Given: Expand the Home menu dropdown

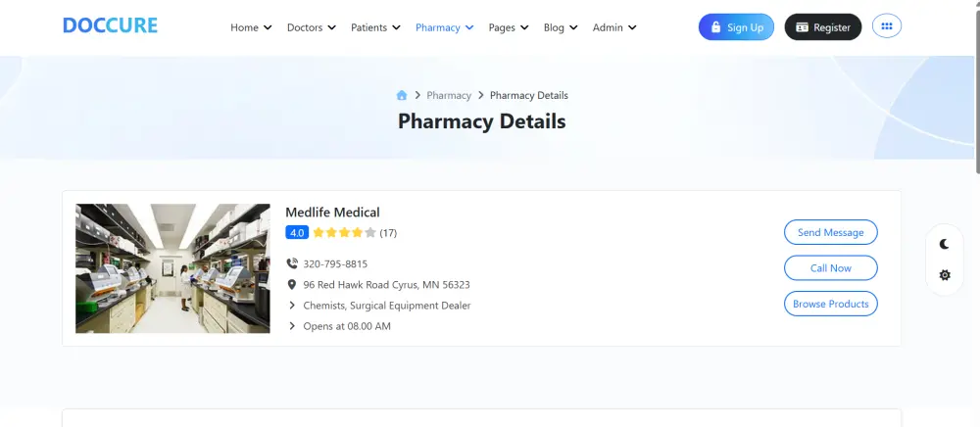Looking at the screenshot, I should [251, 27].
